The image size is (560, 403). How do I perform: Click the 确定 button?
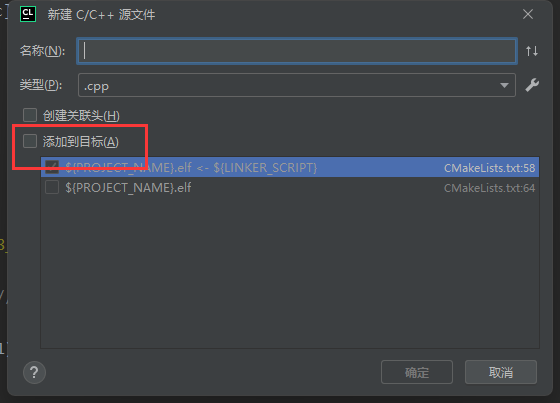(417, 372)
